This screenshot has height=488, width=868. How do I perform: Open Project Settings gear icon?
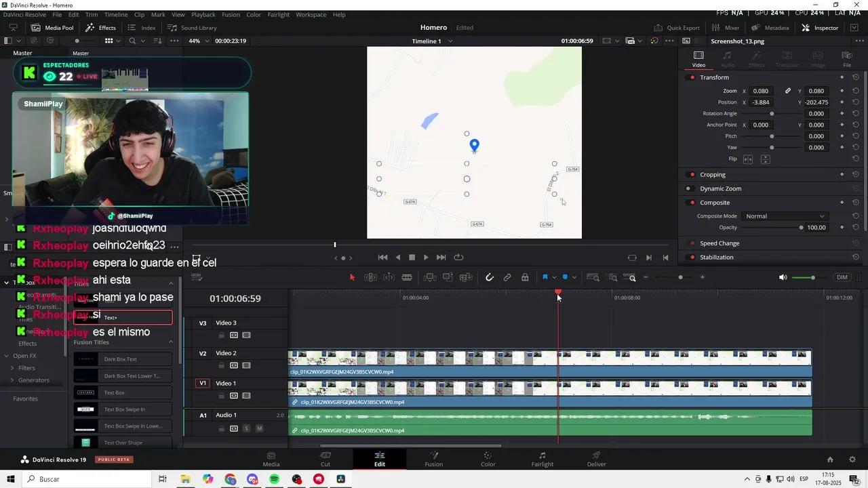(x=852, y=460)
